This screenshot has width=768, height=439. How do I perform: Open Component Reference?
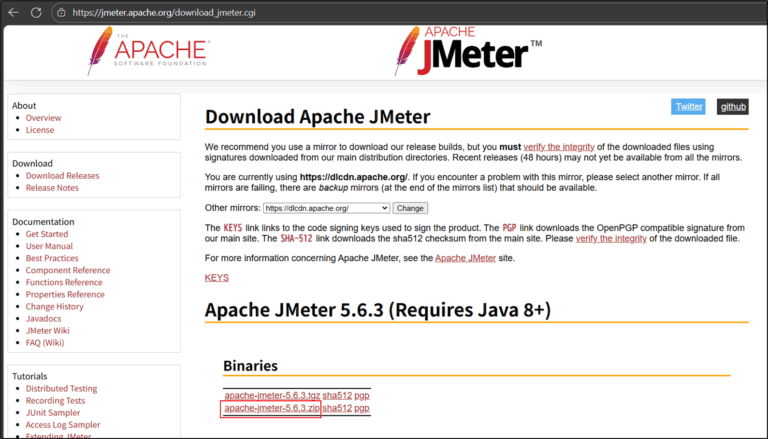click(x=68, y=270)
